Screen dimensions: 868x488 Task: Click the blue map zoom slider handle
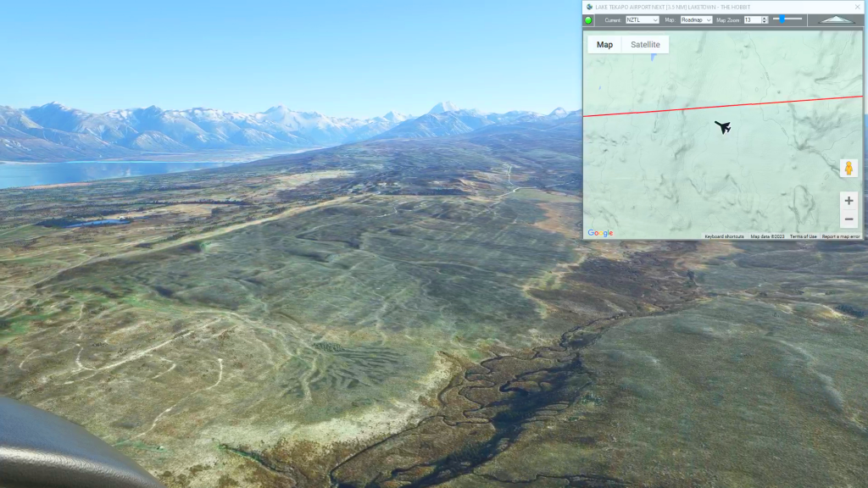pyautogui.click(x=781, y=19)
